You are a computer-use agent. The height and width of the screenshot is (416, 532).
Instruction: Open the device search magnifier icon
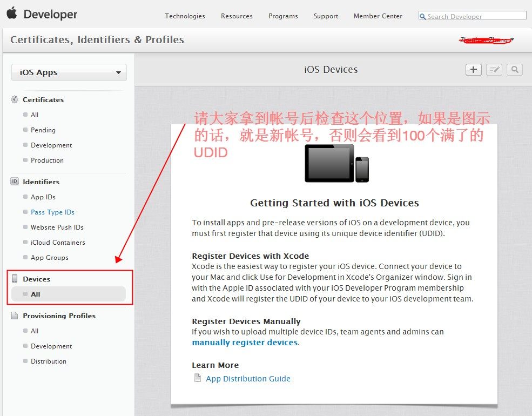coord(515,70)
